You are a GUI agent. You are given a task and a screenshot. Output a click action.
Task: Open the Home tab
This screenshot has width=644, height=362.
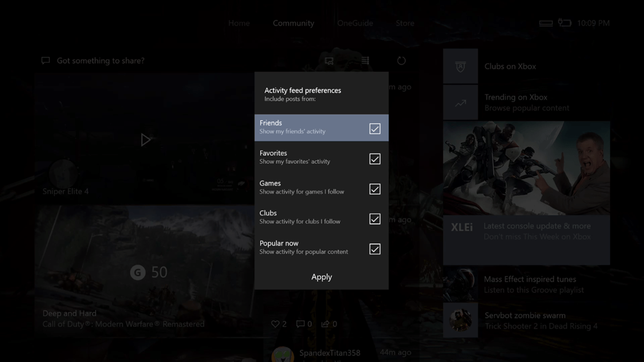239,23
